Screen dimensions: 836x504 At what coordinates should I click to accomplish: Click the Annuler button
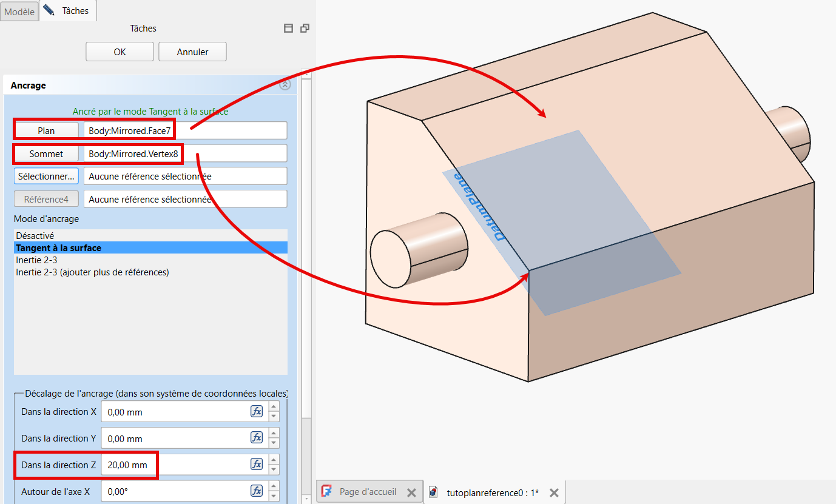(x=192, y=52)
